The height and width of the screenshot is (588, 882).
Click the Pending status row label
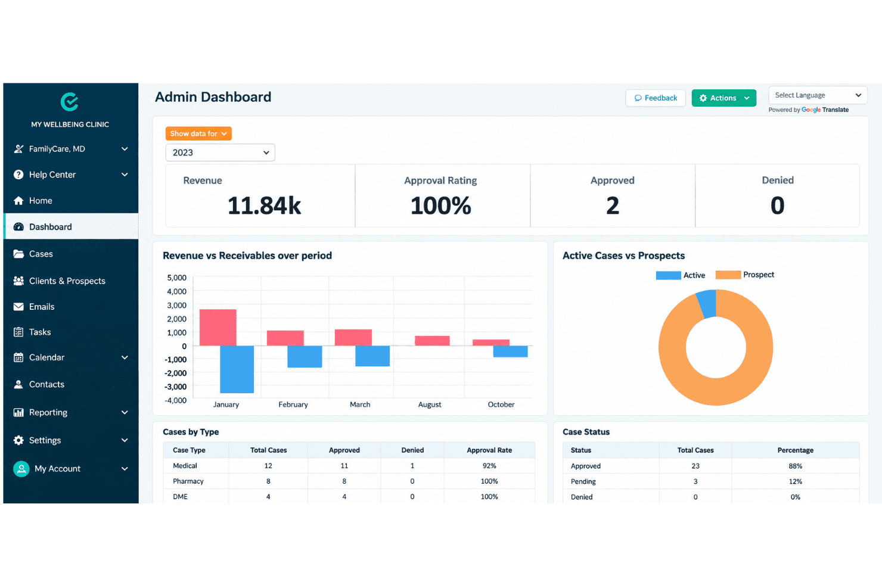583,481
